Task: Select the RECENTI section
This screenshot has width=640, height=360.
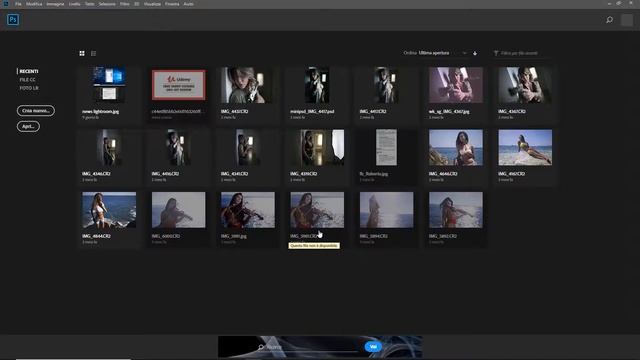Action: pos(29,71)
